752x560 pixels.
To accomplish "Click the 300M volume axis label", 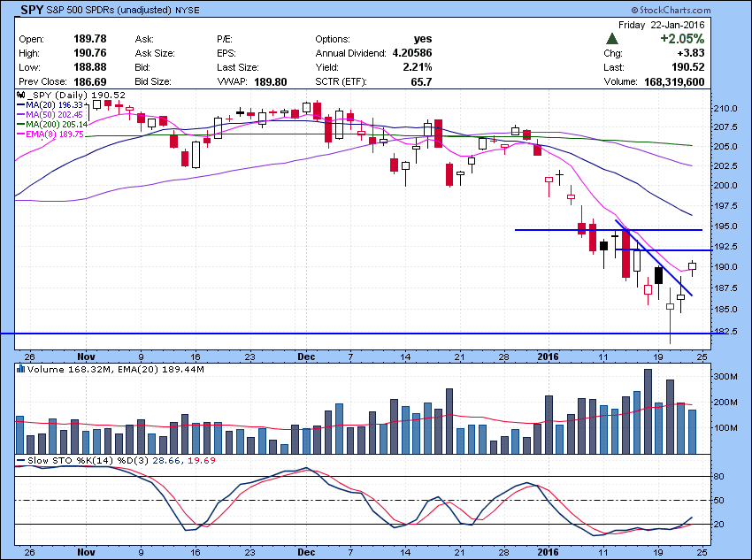I will (725, 376).
